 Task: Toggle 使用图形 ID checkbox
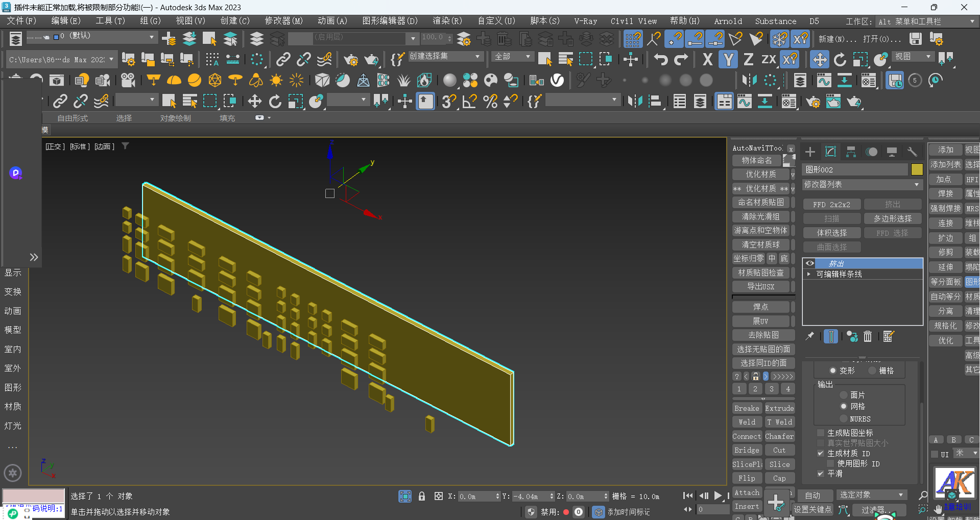coord(830,463)
